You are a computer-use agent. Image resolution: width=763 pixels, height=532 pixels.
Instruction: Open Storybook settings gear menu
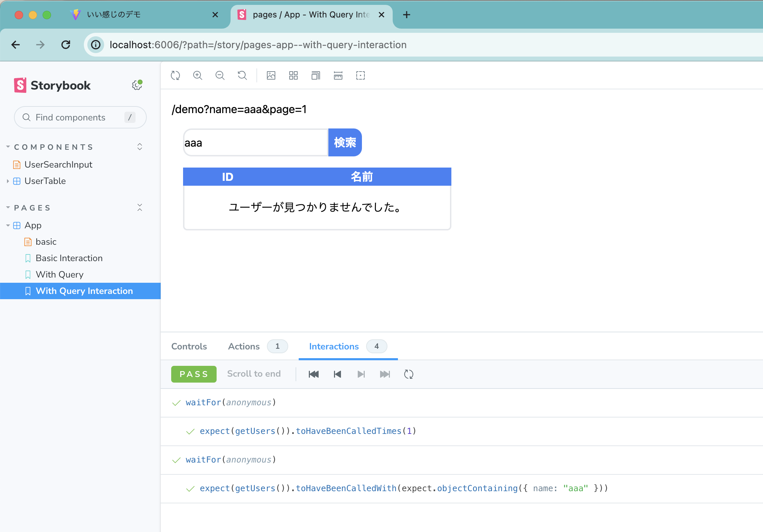[x=137, y=85]
